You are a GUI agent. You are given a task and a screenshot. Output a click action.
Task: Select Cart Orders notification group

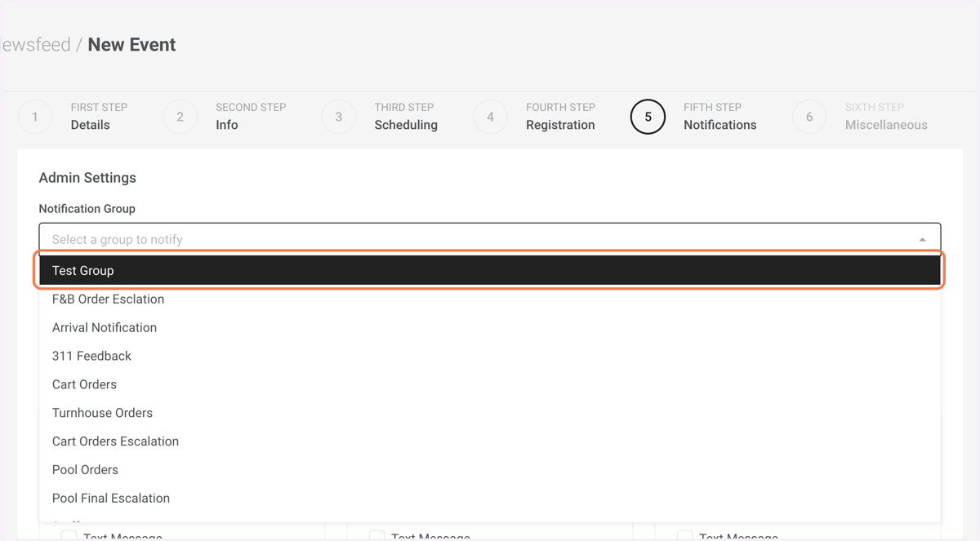pyautogui.click(x=490, y=384)
